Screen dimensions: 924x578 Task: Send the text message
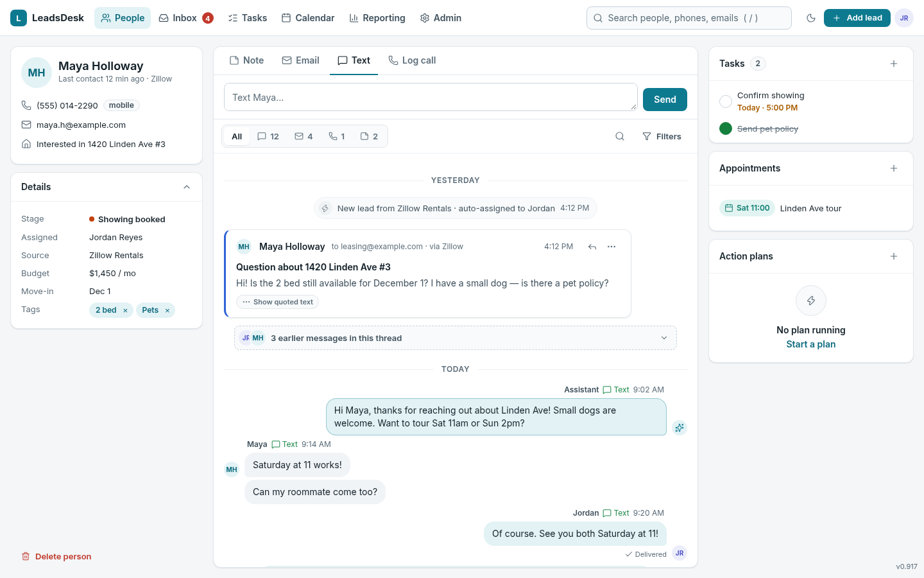(x=665, y=100)
